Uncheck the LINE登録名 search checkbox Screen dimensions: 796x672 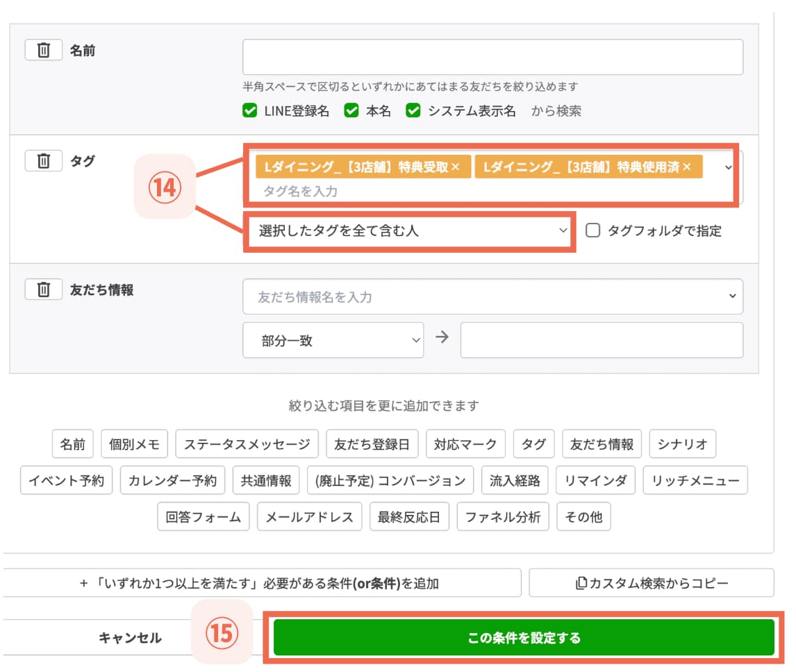[249, 110]
